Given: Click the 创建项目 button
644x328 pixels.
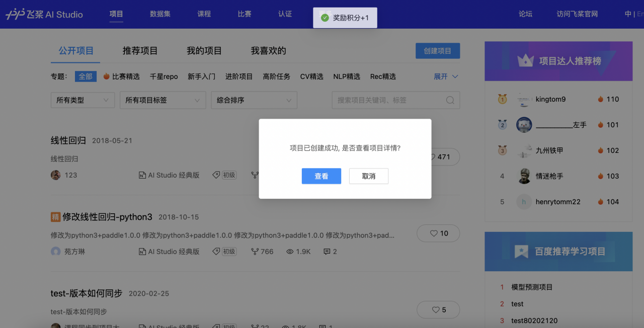Looking at the screenshot, I should pyautogui.click(x=438, y=51).
